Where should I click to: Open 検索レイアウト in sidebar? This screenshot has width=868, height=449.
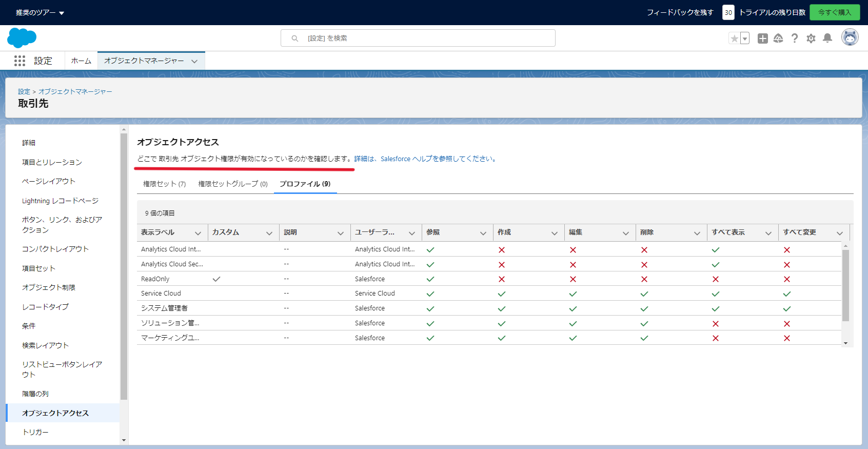(x=45, y=345)
